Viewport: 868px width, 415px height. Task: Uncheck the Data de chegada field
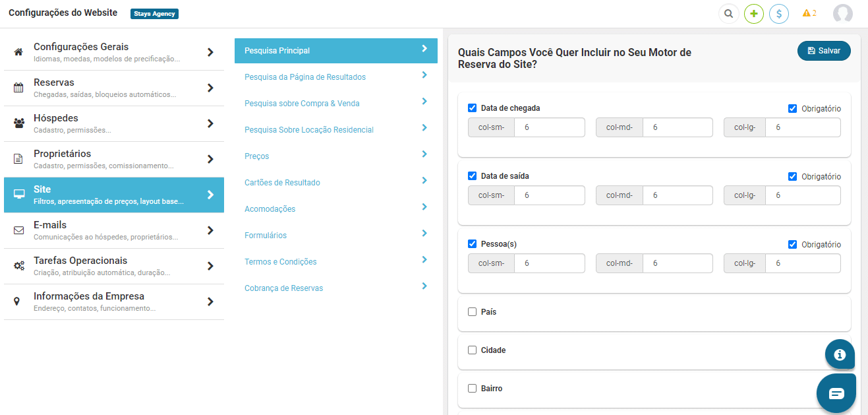click(x=472, y=108)
